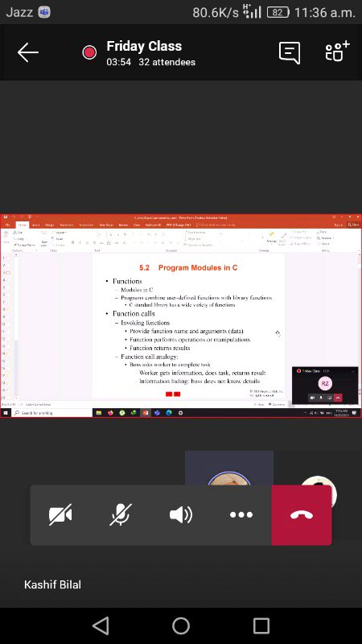Tap the red recording indicator dot
The height and width of the screenshot is (644, 362).
89,52
